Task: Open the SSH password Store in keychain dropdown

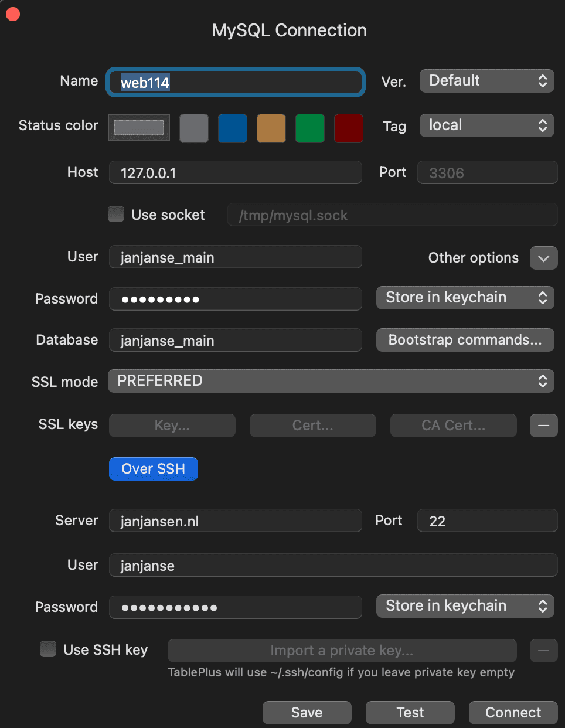Action: click(465, 606)
